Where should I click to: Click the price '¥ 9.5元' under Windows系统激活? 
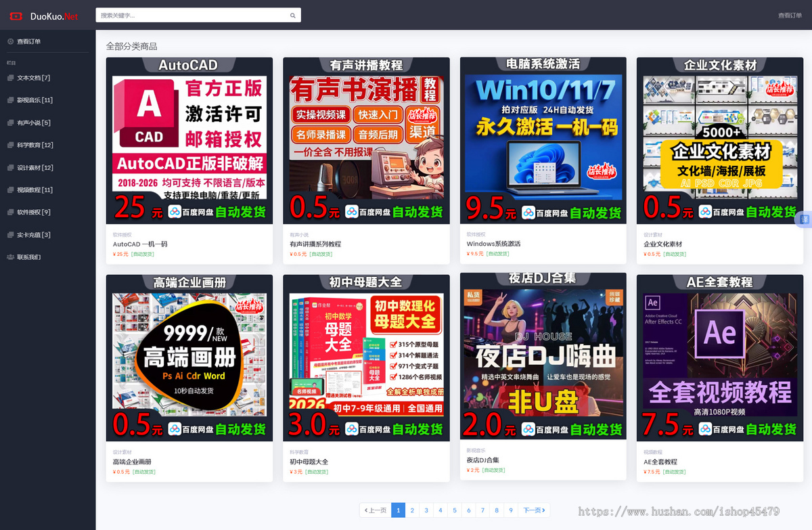475,254
